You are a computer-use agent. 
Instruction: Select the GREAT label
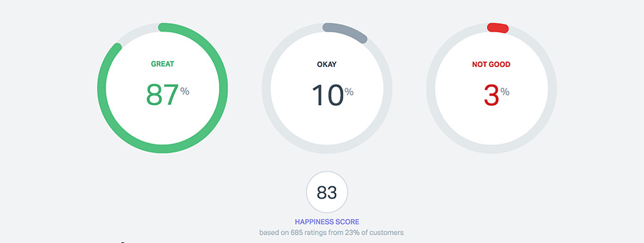(x=163, y=64)
